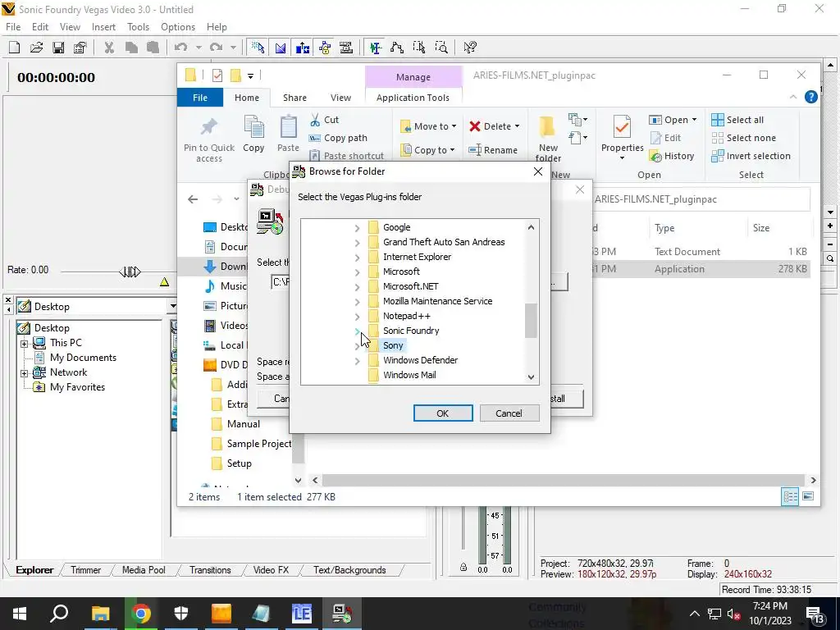Click the Explorer horizontal scrollbar

[563, 480]
